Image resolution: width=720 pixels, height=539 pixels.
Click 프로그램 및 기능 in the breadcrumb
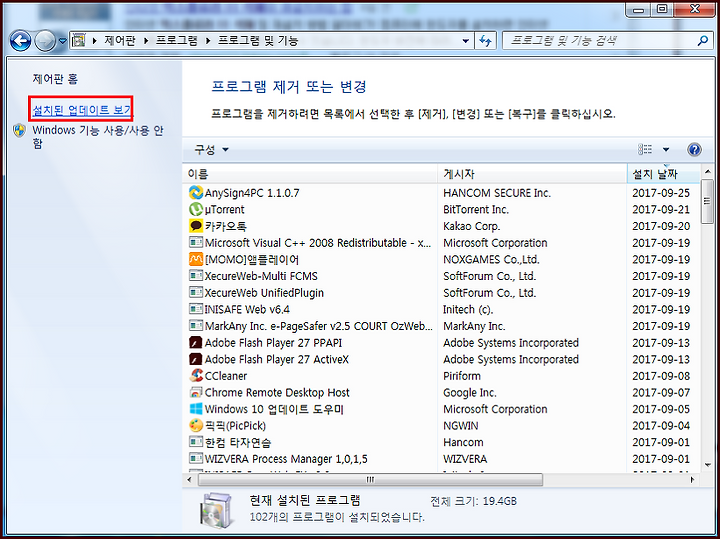point(258,40)
